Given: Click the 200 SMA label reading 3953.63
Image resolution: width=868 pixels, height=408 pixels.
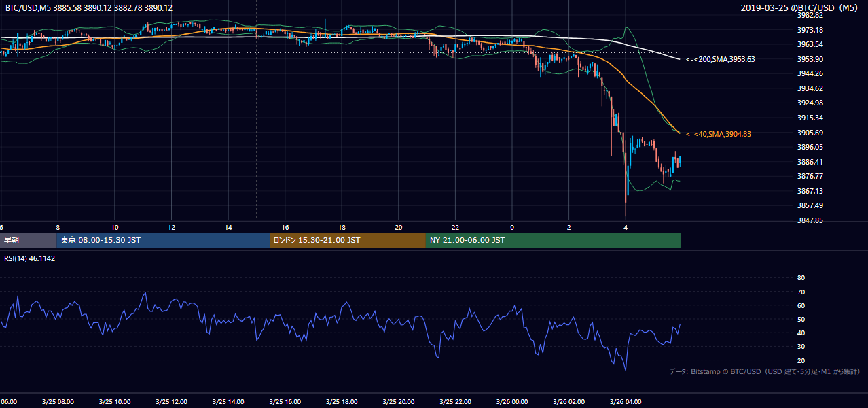Looking at the screenshot, I should (x=721, y=59).
